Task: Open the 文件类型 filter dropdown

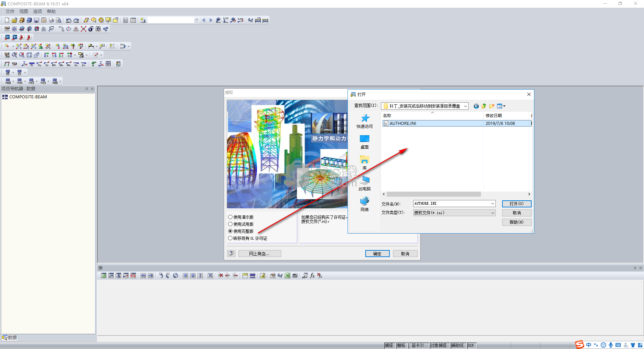Action: (493, 213)
